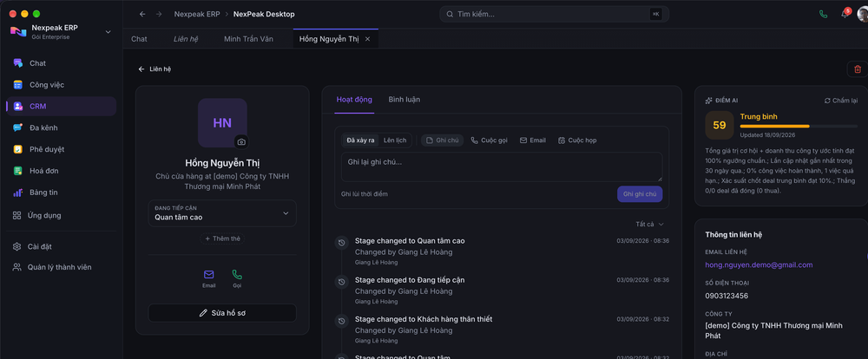This screenshot has width=868, height=359.
Task: Click Stage changed to Khách hàng thân thiết
Action: 424,319
